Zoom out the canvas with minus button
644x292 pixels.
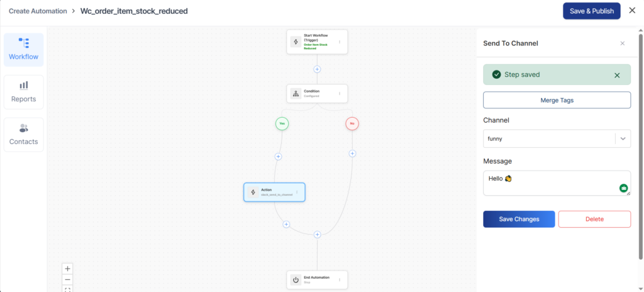coord(68,279)
